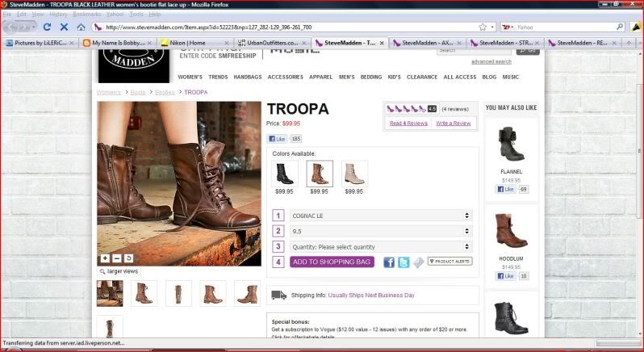
Task: Open the quantity dropdown
Action: pyautogui.click(x=381, y=247)
